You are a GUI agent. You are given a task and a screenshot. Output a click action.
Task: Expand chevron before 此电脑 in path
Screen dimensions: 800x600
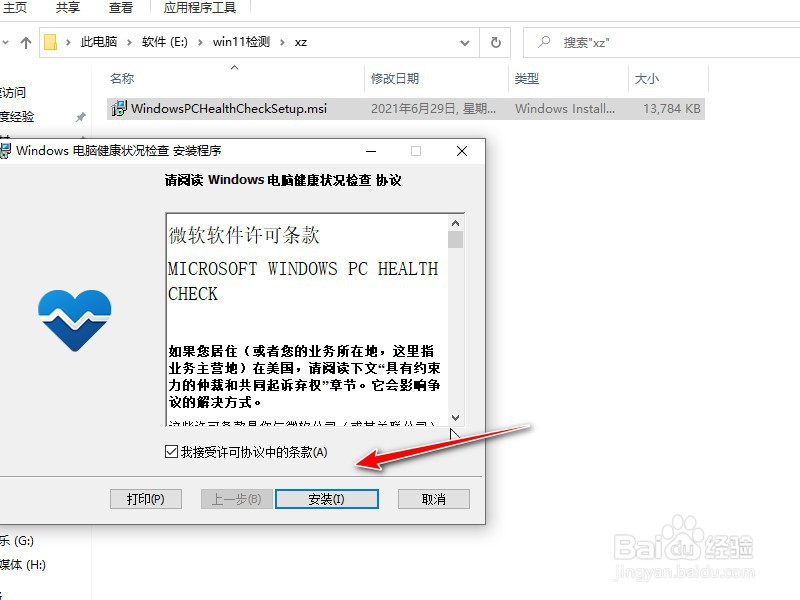click(x=68, y=42)
